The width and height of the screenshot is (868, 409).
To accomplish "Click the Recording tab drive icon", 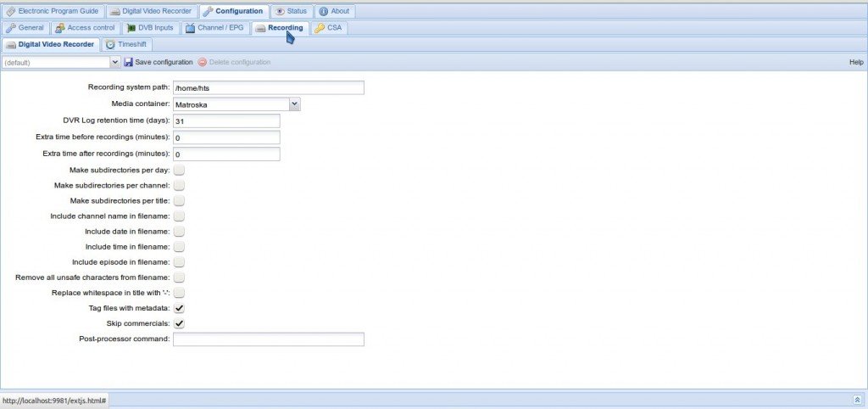I will point(260,28).
